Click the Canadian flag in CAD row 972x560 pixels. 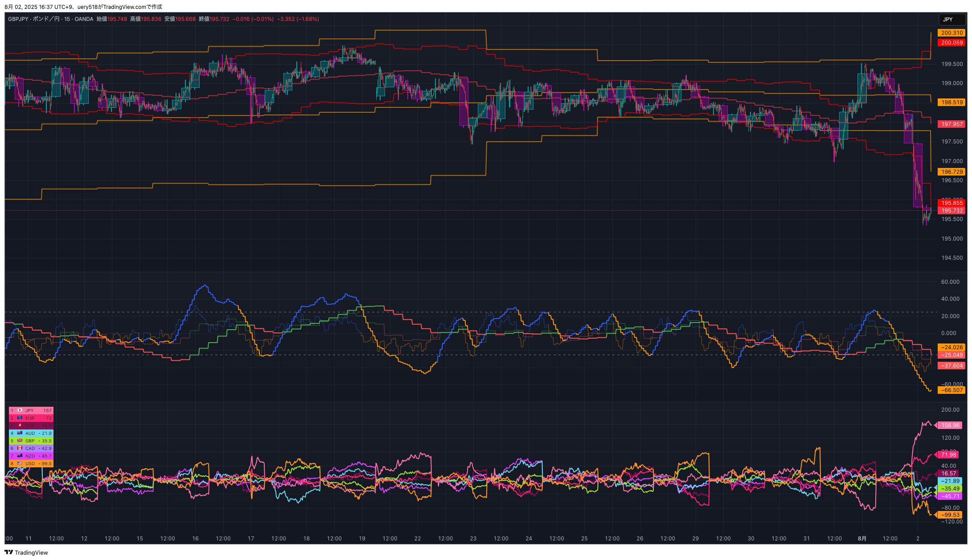click(x=20, y=448)
